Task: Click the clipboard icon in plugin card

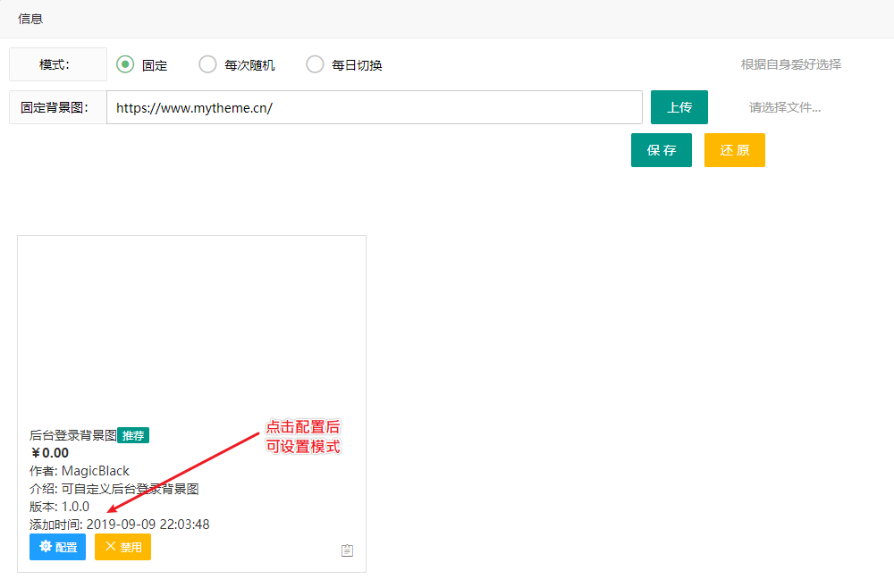Action: pos(348,550)
